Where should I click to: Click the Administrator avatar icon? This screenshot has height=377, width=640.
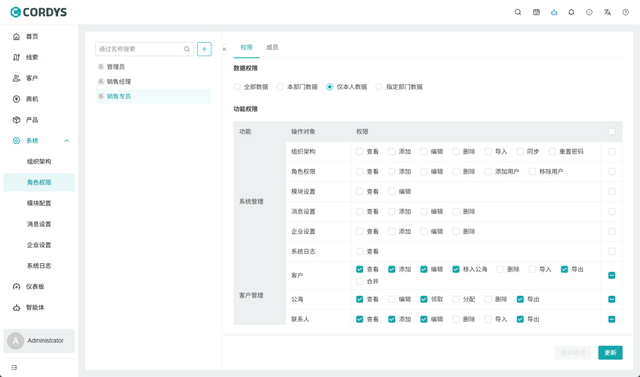tap(16, 341)
